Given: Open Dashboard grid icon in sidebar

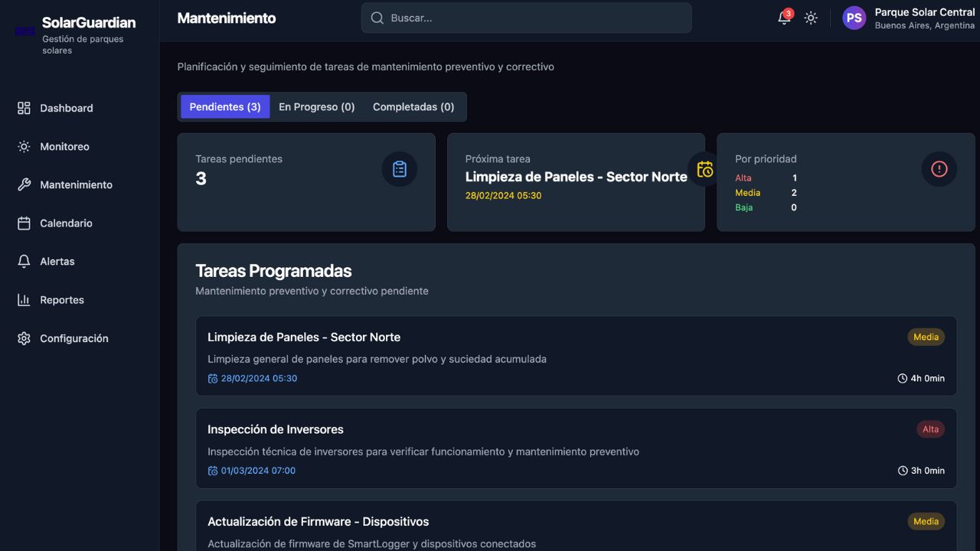Looking at the screenshot, I should coord(24,108).
